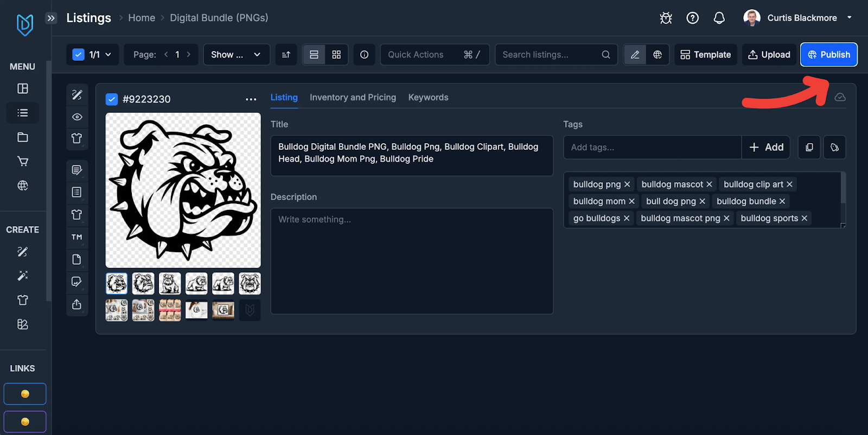Toggle checkbox for listing #9223230
Image resolution: width=868 pixels, height=435 pixels.
(112, 99)
